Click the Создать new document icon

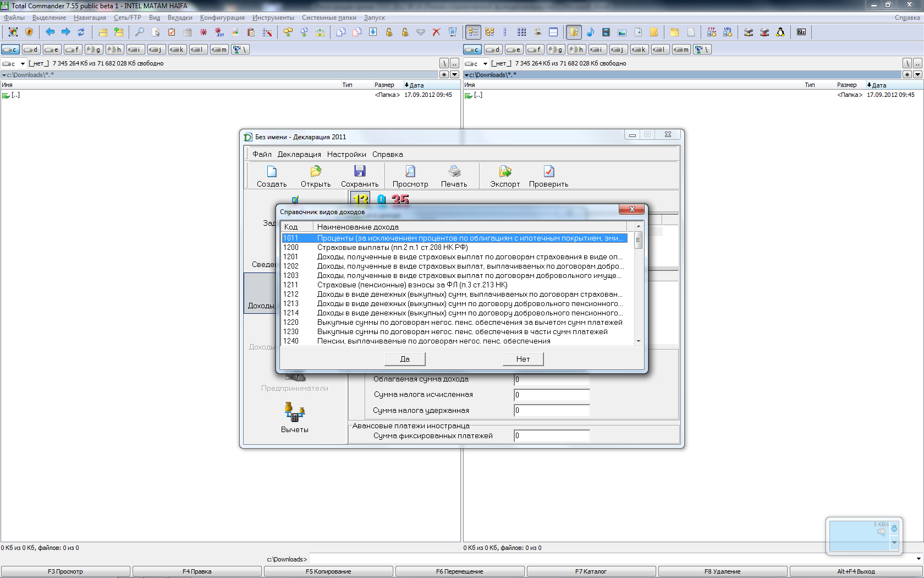(272, 172)
